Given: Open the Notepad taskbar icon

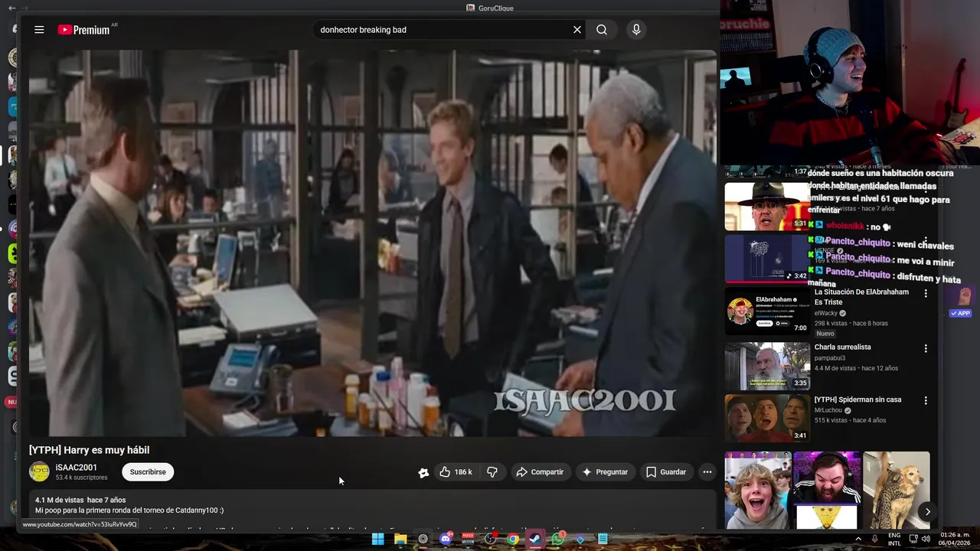Looking at the screenshot, I should coord(603,539).
